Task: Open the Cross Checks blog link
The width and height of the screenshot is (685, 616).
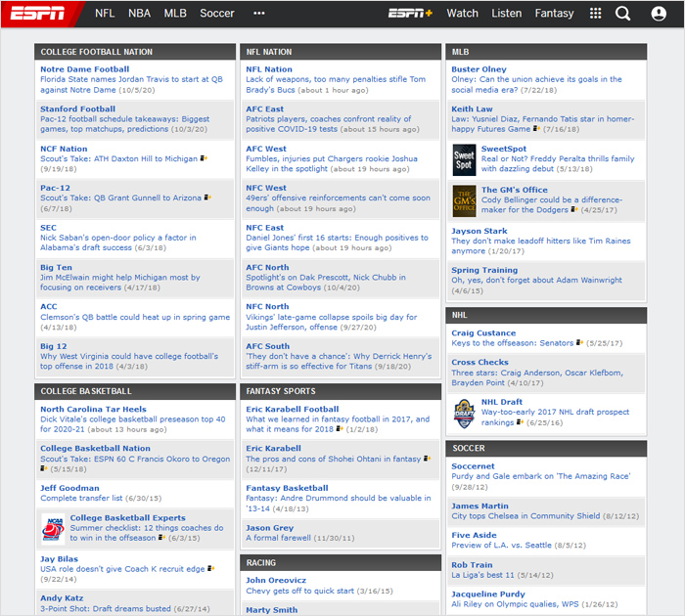Action: pos(479,362)
